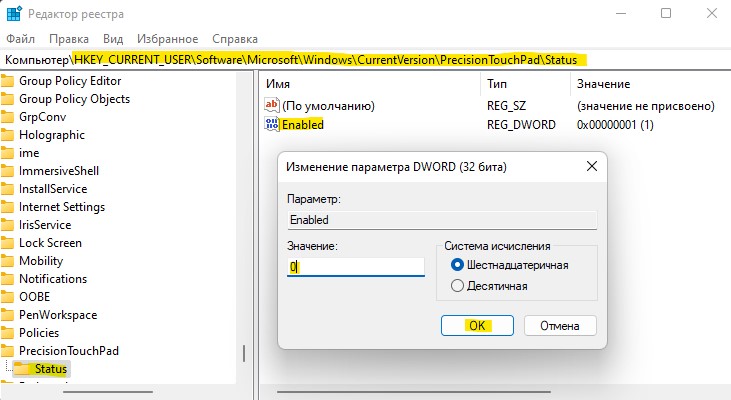The width and height of the screenshot is (731, 400).
Task: Click the PenWorkspace folder icon
Action: tap(7, 315)
